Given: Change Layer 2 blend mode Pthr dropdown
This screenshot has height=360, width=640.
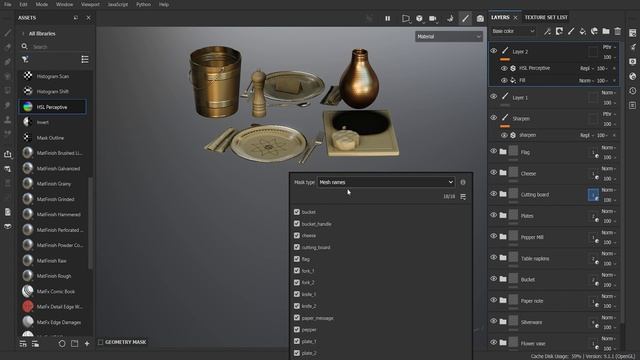Looking at the screenshot, I should (x=609, y=47).
